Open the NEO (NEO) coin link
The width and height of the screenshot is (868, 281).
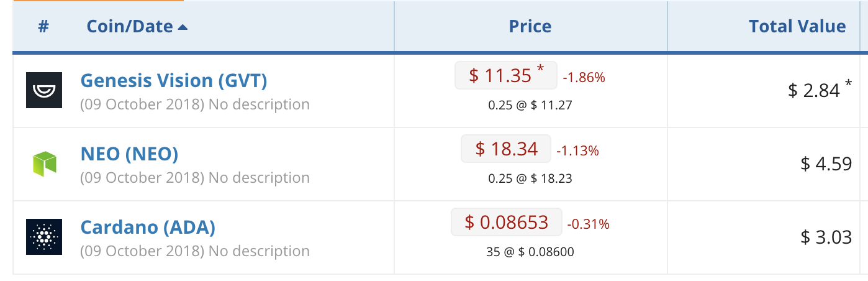(x=129, y=154)
